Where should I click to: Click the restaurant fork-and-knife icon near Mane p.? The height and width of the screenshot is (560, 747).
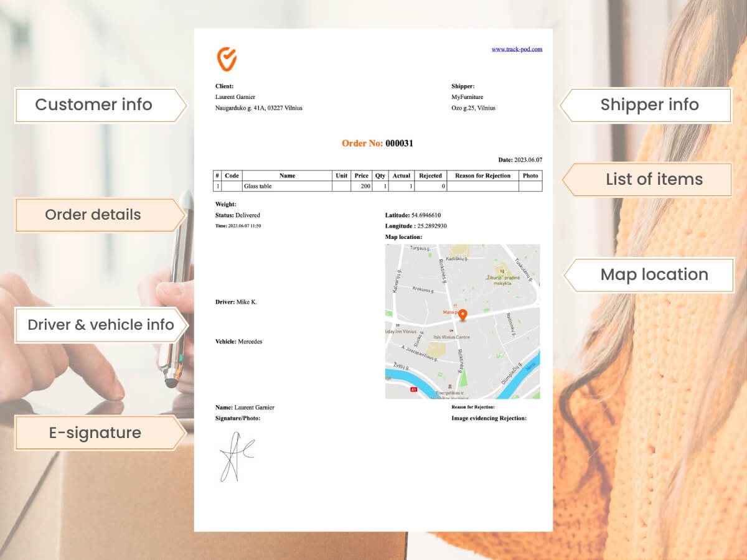click(456, 306)
